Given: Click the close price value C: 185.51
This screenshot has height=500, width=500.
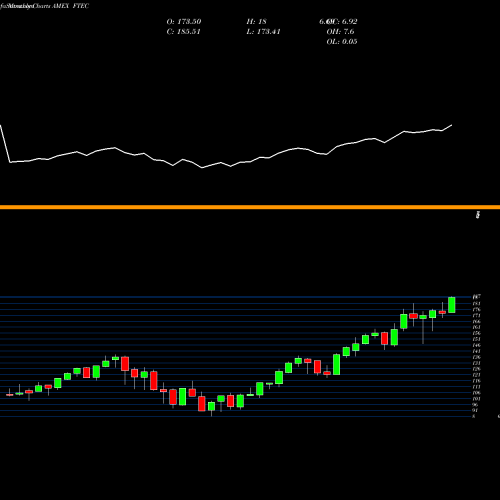Looking at the screenshot, I should pyautogui.click(x=184, y=31).
